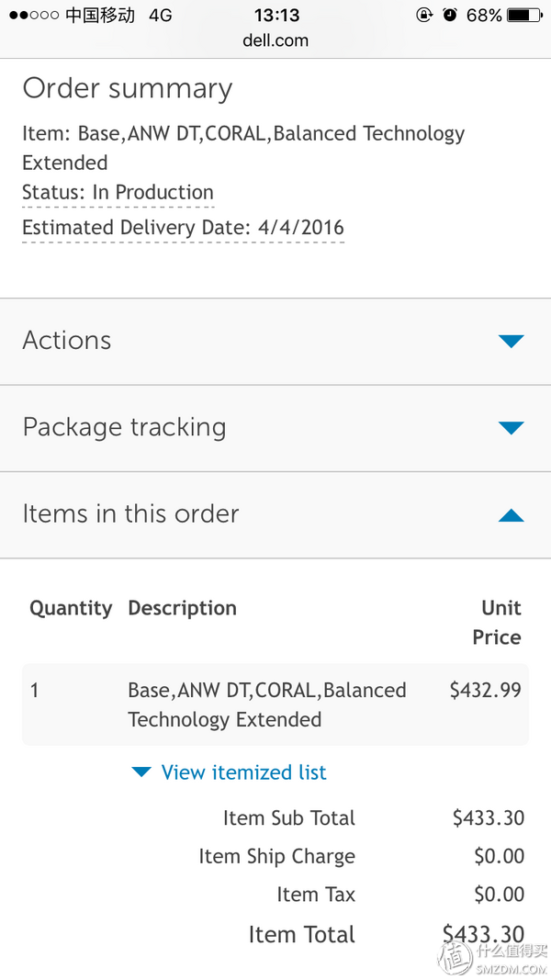Expand the Actions section arrow
Image resolution: width=551 pixels, height=980 pixels.
[x=511, y=342]
